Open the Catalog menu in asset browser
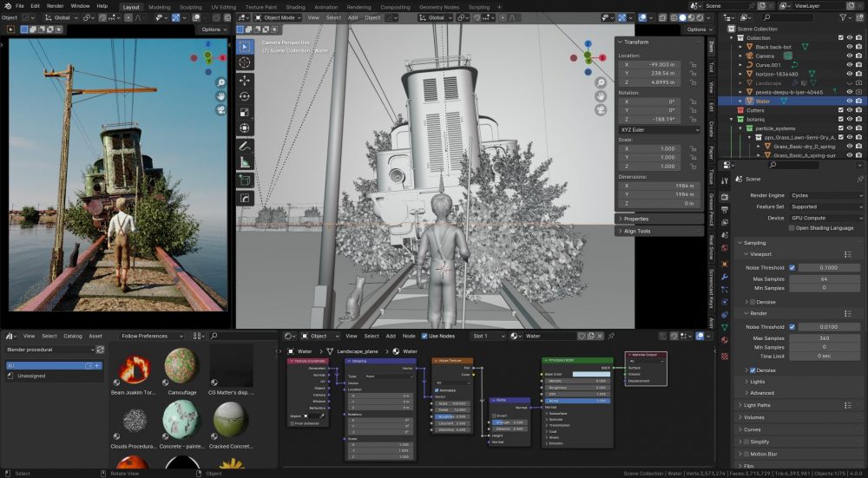868x478 pixels. (73, 336)
